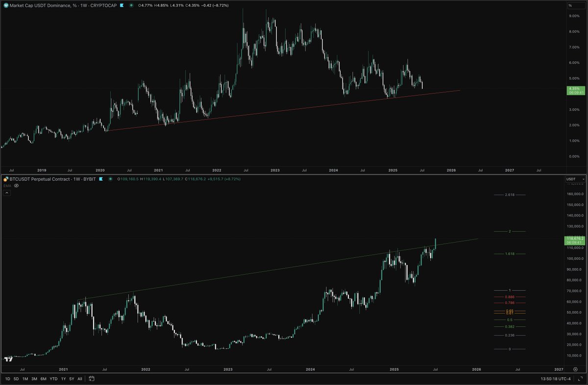Viewport: 588px width, 385px height.
Task: Select the EMA indicator label
Action: point(6,186)
